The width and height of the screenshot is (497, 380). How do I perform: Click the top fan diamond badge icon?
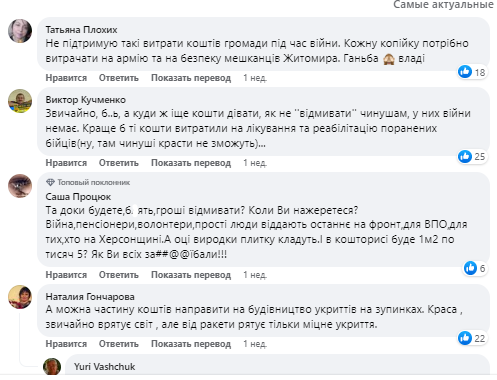pyautogui.click(x=50, y=182)
